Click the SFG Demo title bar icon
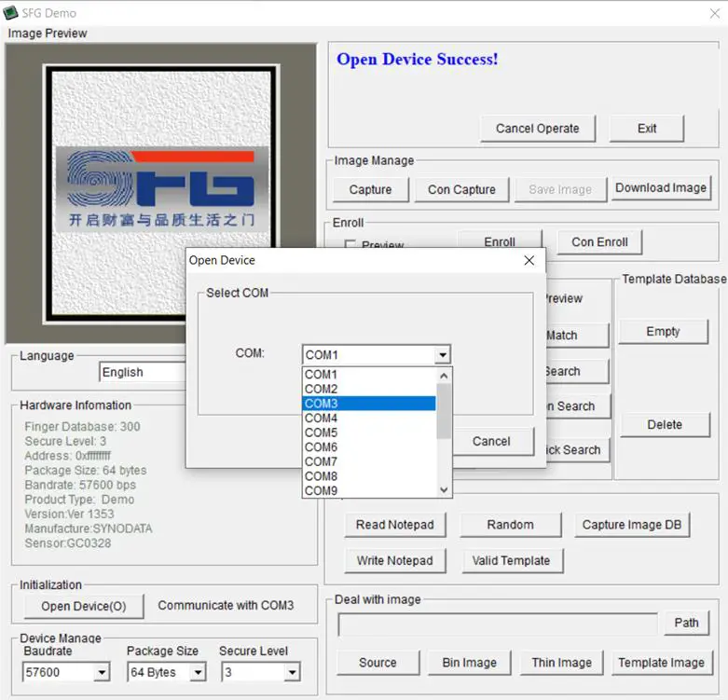The image size is (728, 700). coord(11,13)
